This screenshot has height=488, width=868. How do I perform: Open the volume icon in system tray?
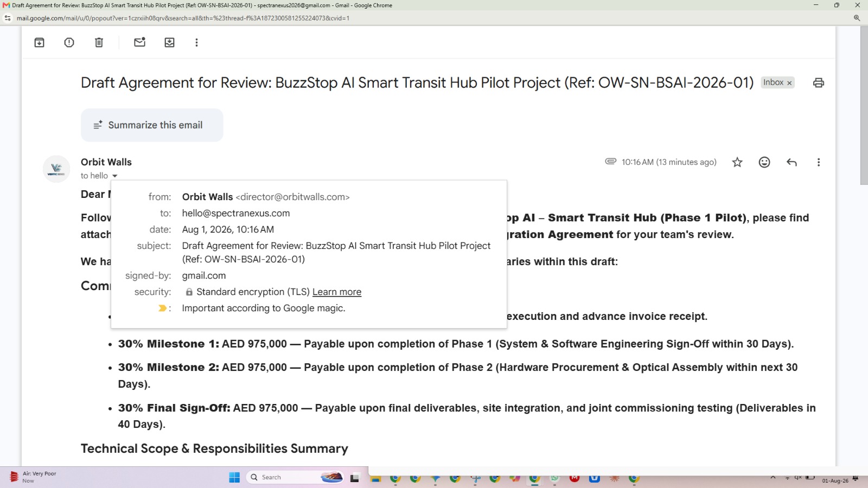798,478
